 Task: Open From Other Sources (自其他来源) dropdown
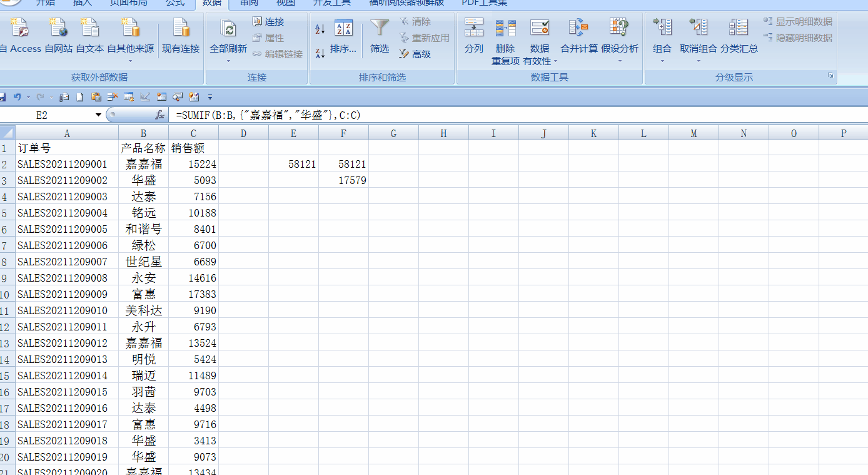click(130, 61)
